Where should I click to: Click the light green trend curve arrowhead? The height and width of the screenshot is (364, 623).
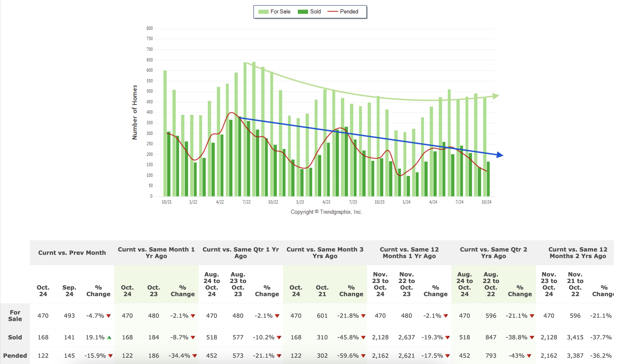[x=496, y=96]
